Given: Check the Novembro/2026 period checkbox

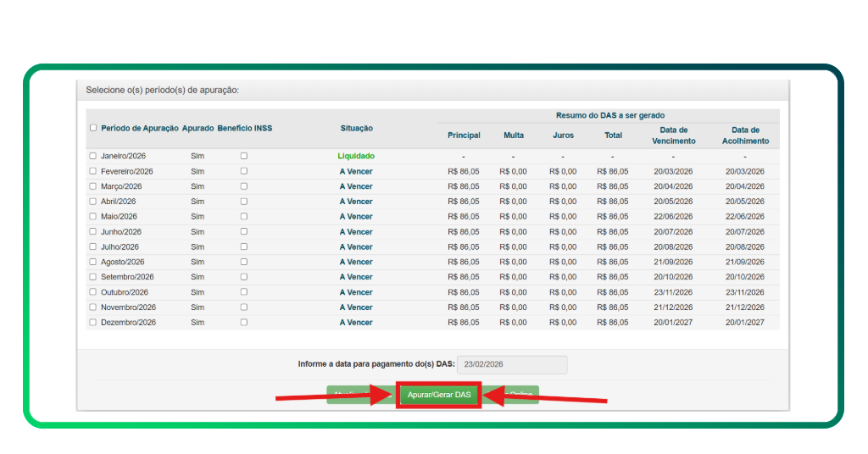Looking at the screenshot, I should click(93, 307).
